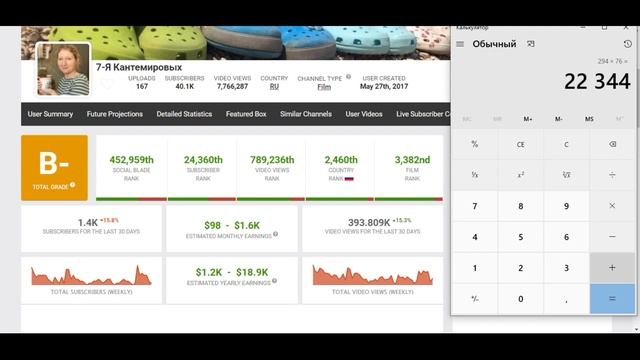640x360 pixels.
Task: Click the Film channel type link
Action: click(324, 87)
